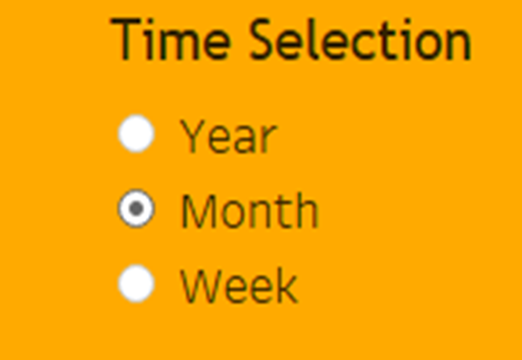Click the Time Selection heading
Image resolution: width=522 pixels, height=360 pixels.
click(291, 40)
